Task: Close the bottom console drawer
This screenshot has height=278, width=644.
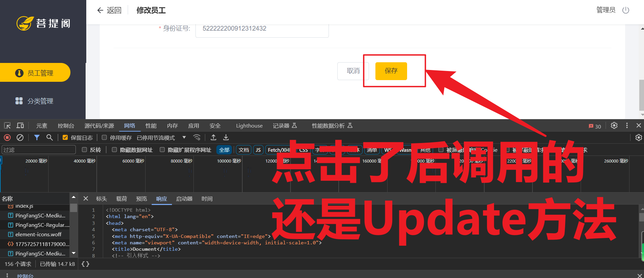Action: pos(639,275)
